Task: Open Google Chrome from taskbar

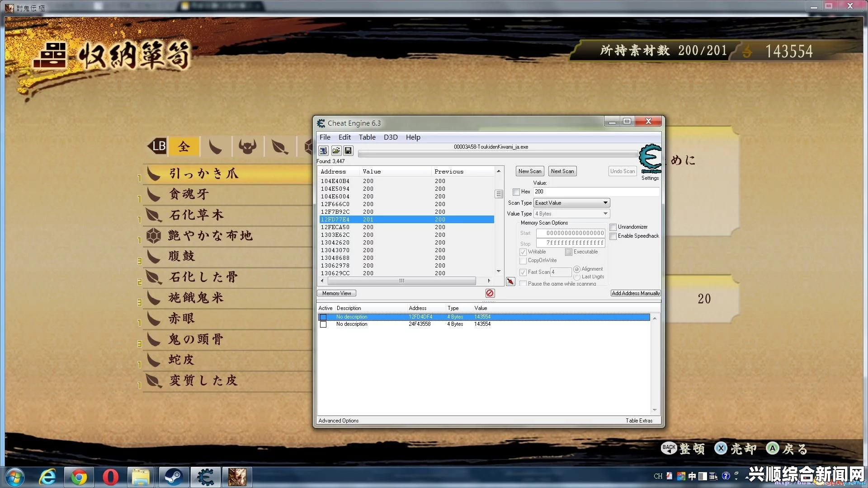Action: [79, 477]
